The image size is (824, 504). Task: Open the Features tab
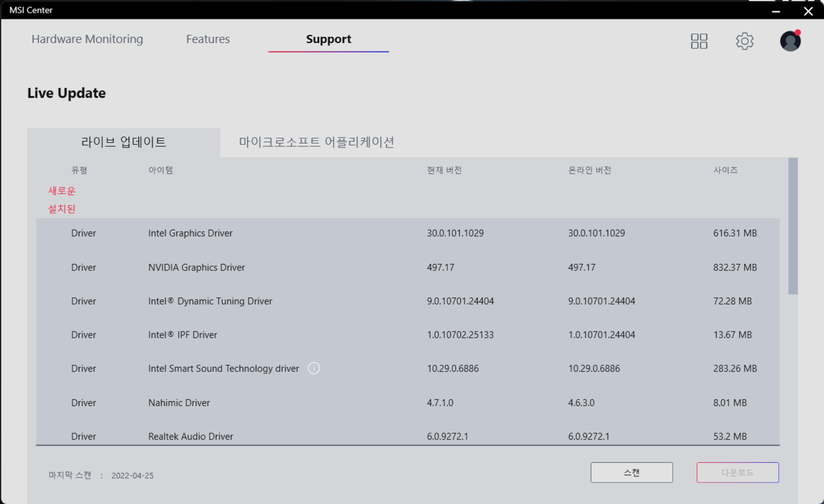click(208, 39)
